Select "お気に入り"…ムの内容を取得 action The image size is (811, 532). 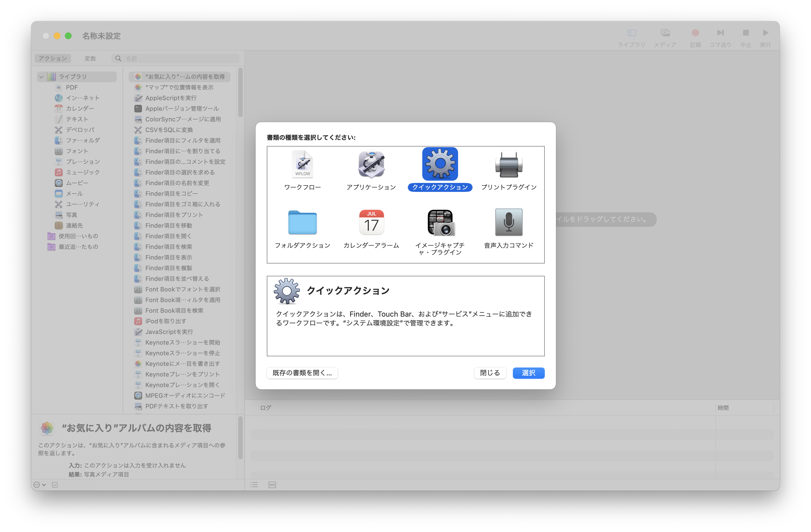point(180,77)
